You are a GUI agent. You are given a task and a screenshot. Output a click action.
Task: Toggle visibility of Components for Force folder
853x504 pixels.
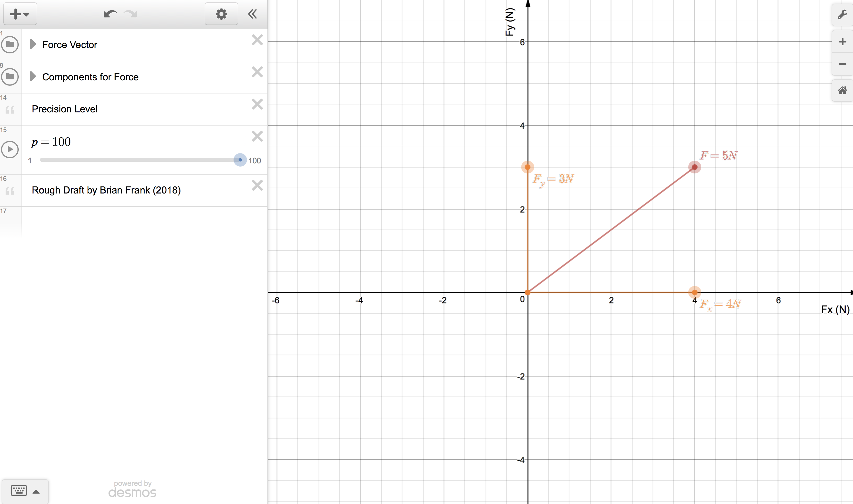coord(10,77)
